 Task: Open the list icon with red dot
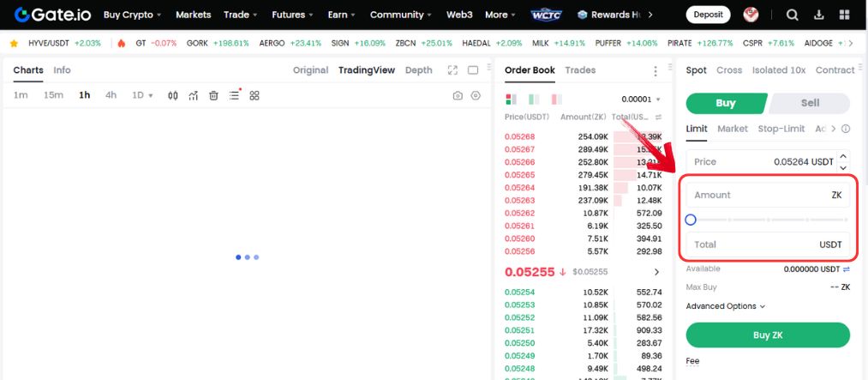tap(235, 95)
